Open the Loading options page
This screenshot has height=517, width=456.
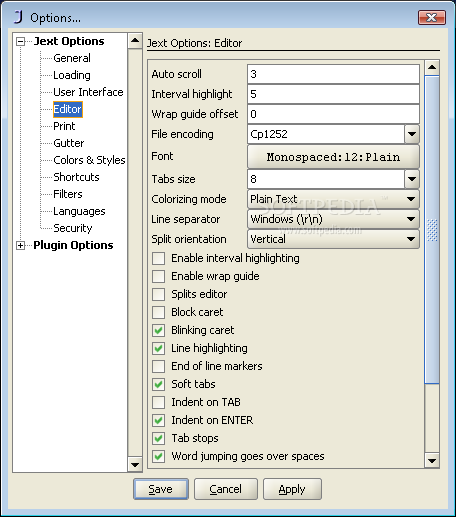pyautogui.click(x=72, y=75)
